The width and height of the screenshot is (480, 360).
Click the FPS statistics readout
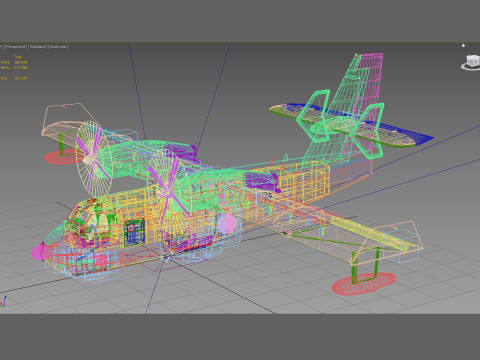pyautogui.click(x=14, y=78)
